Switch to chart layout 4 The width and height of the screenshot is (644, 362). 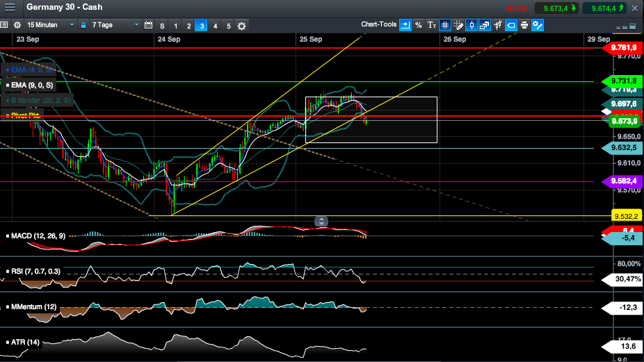point(215,26)
